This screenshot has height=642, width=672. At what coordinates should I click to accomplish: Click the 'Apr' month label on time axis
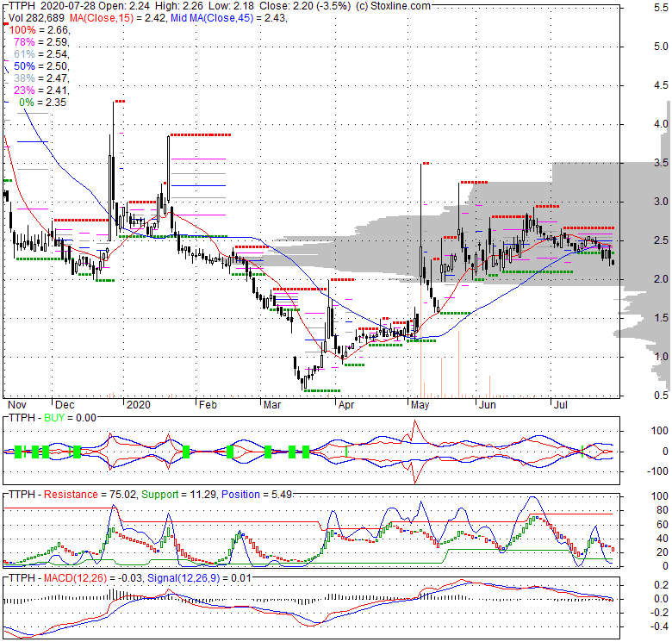(x=346, y=404)
